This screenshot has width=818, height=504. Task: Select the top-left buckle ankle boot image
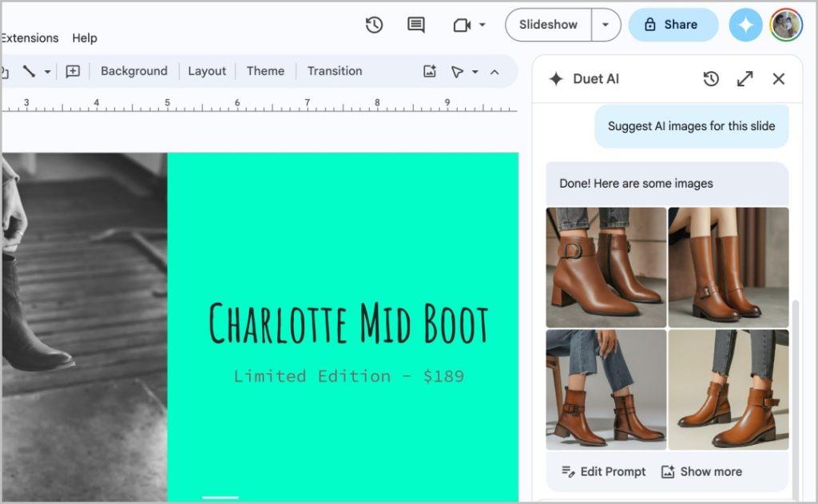tap(606, 267)
